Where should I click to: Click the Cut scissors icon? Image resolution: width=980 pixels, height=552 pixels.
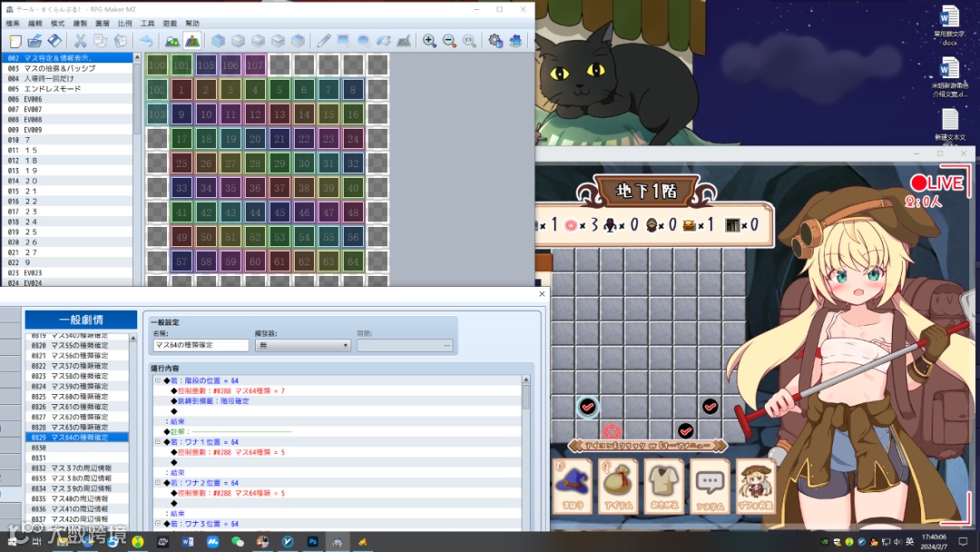pos(80,41)
